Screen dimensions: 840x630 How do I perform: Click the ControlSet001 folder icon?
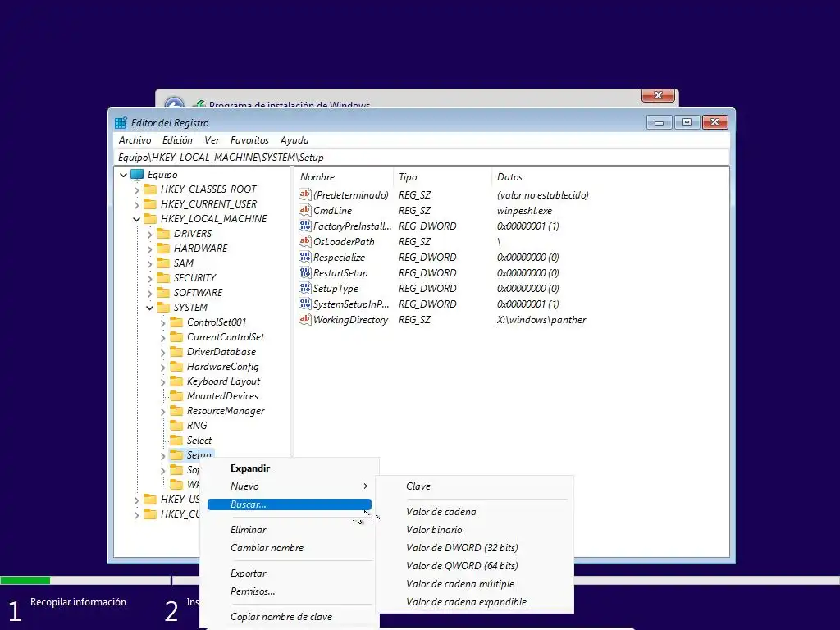tap(176, 322)
